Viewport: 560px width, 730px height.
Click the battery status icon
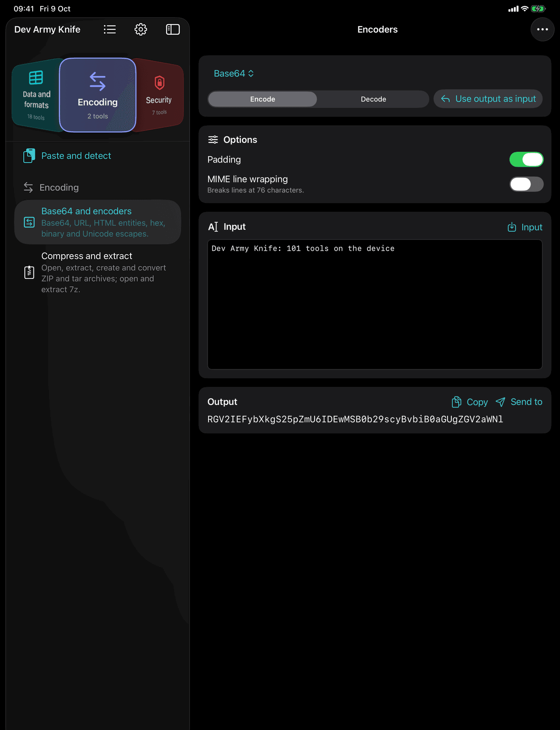pyautogui.click(x=538, y=9)
